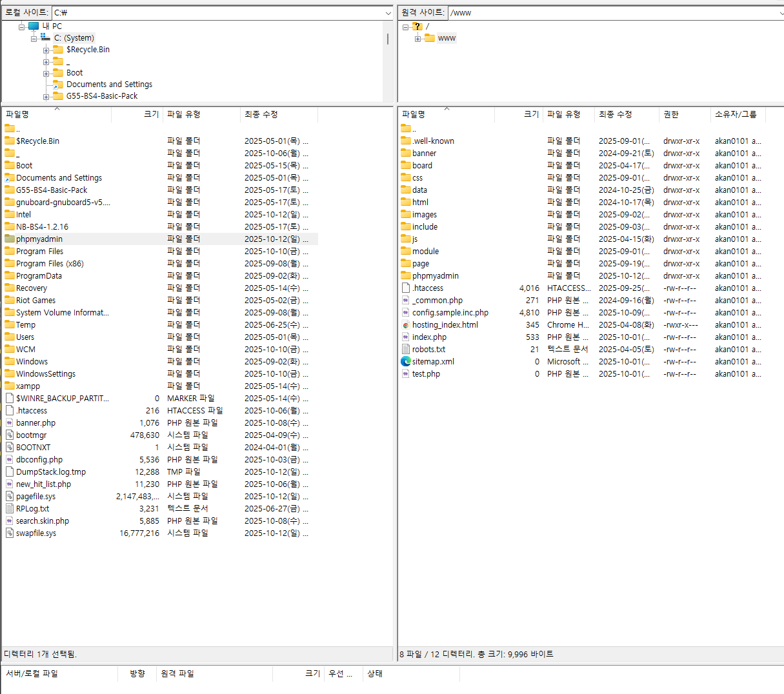Viewport: 784px width, 694px height.
Task: Expand the $Recycle.Bin tree node
Action: tap(46, 50)
